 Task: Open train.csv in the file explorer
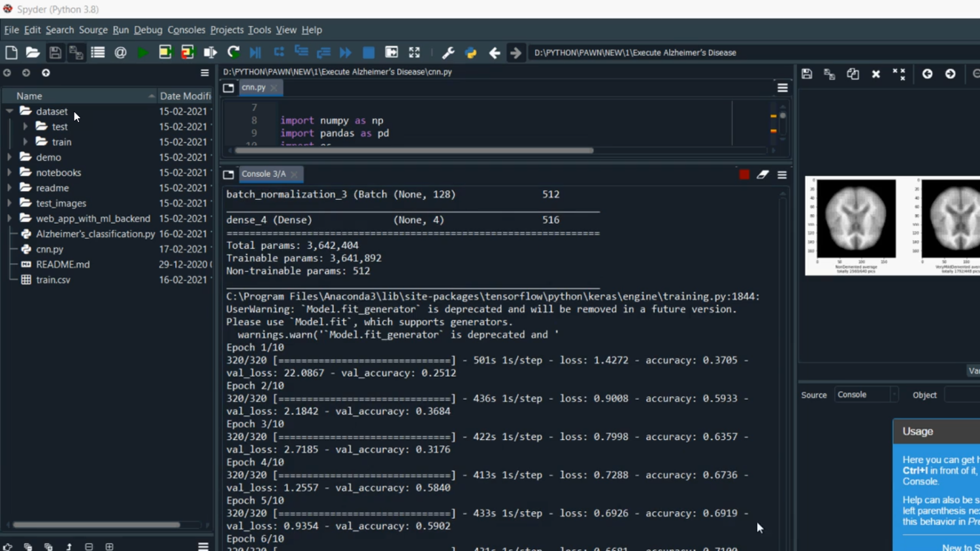(x=53, y=280)
